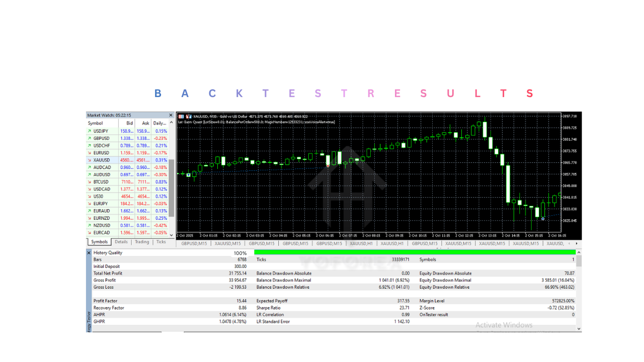Open the Ticks tab in Market Watch
This screenshot has width=644, height=362.
tap(161, 242)
